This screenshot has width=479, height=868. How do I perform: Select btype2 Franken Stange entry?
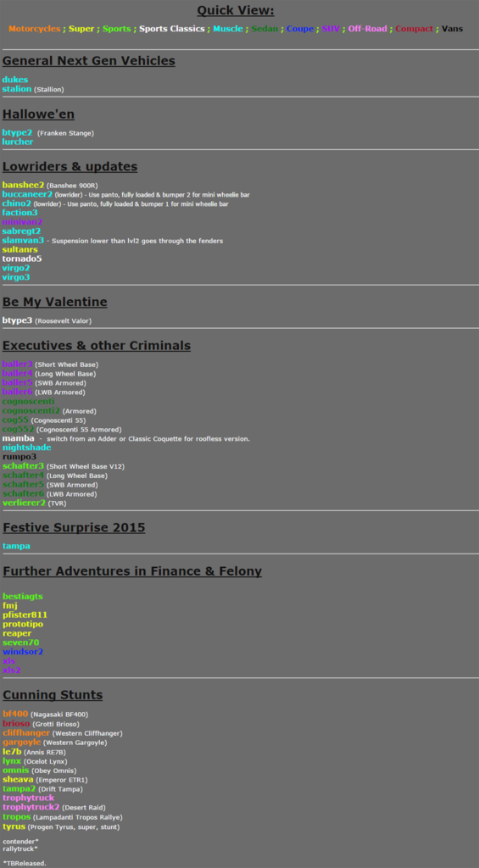[x=48, y=133]
